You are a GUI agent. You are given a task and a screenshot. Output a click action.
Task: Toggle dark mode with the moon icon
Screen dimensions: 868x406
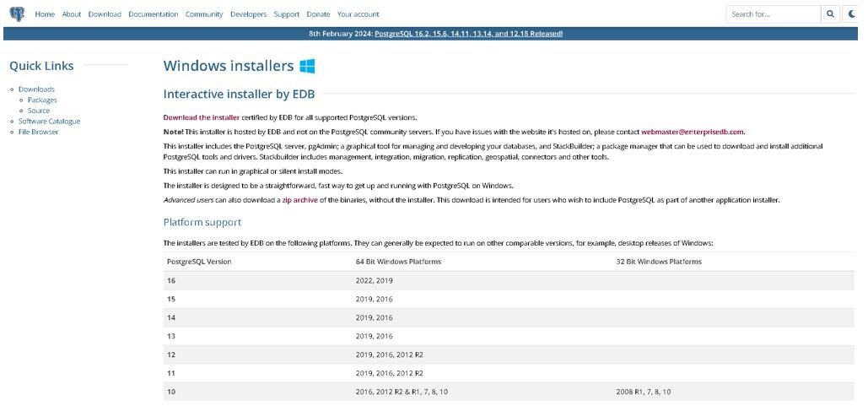852,14
